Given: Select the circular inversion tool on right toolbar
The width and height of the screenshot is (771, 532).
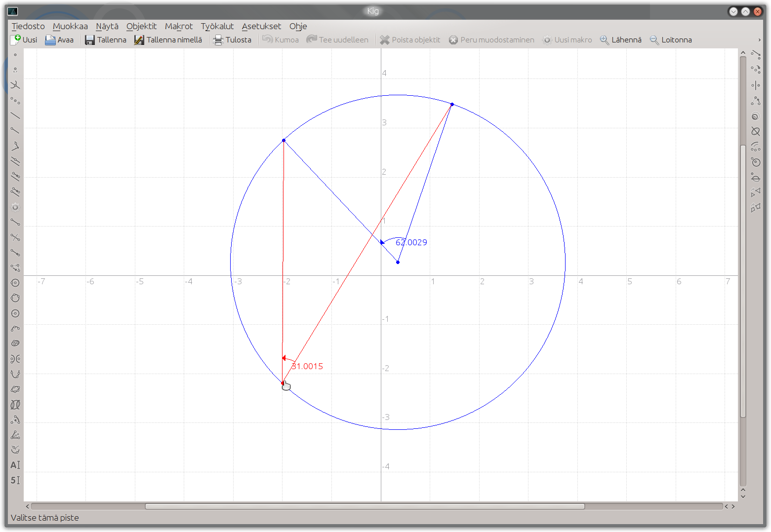Looking at the screenshot, I should (756, 162).
